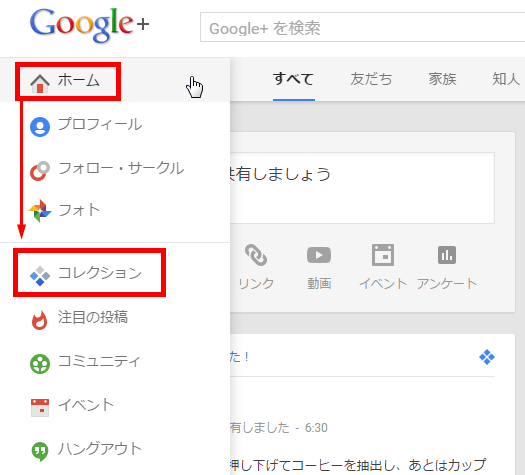
Task: Select the フォロー・サークル circles icon
Action: pos(40,171)
